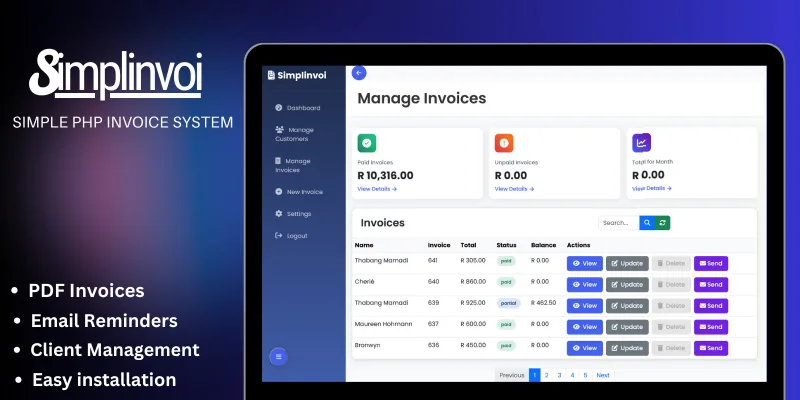Update invoice 640 for Cherié
Image resolution: width=800 pixels, height=400 pixels.
pyautogui.click(x=627, y=285)
